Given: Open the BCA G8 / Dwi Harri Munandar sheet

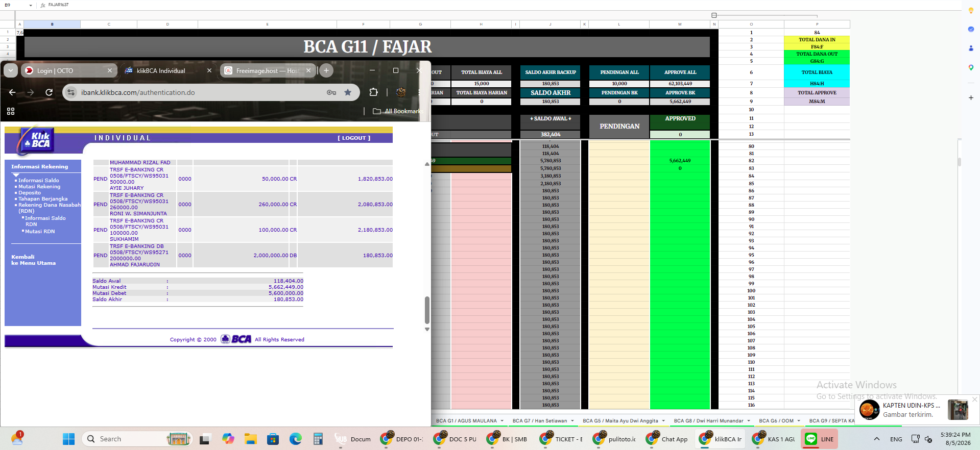Looking at the screenshot, I should (709, 421).
